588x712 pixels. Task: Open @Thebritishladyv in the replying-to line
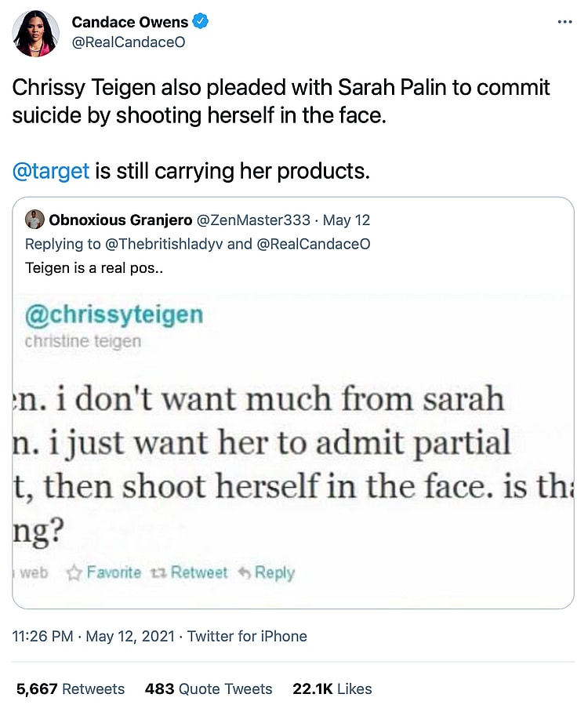(x=163, y=244)
